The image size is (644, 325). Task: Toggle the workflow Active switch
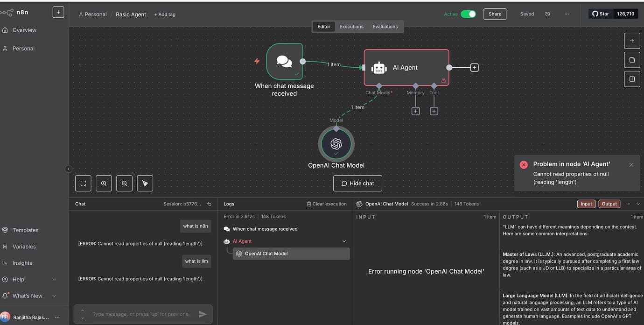click(468, 14)
